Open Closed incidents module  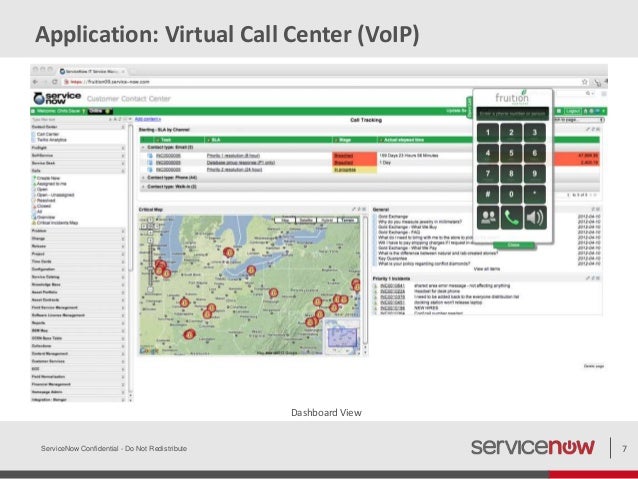coord(44,206)
